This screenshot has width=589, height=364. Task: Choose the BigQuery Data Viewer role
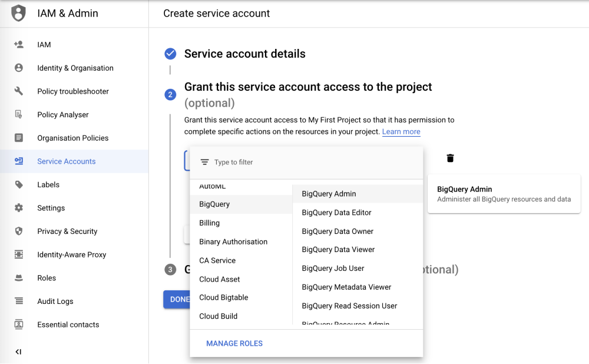click(338, 250)
